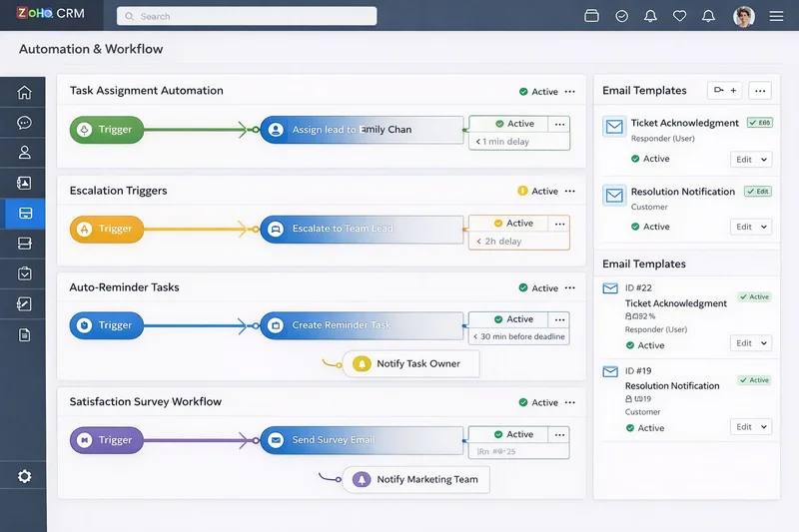Click envelope icon for Resolution Notification
Viewport: 799px width, 532px height.
pyautogui.click(x=614, y=195)
